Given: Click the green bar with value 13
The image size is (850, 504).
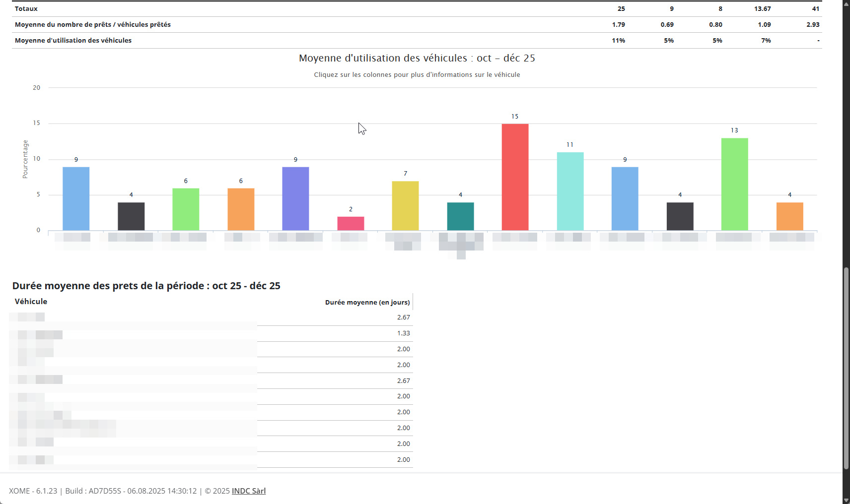Looking at the screenshot, I should 734,184.
